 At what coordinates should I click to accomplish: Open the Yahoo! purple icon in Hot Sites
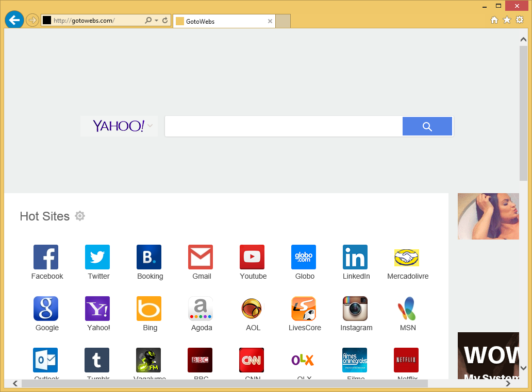[x=97, y=309]
